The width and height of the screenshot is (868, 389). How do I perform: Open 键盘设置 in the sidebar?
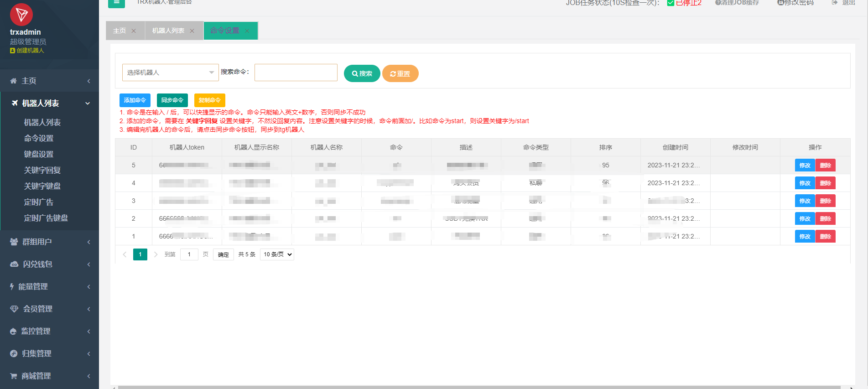(x=39, y=154)
